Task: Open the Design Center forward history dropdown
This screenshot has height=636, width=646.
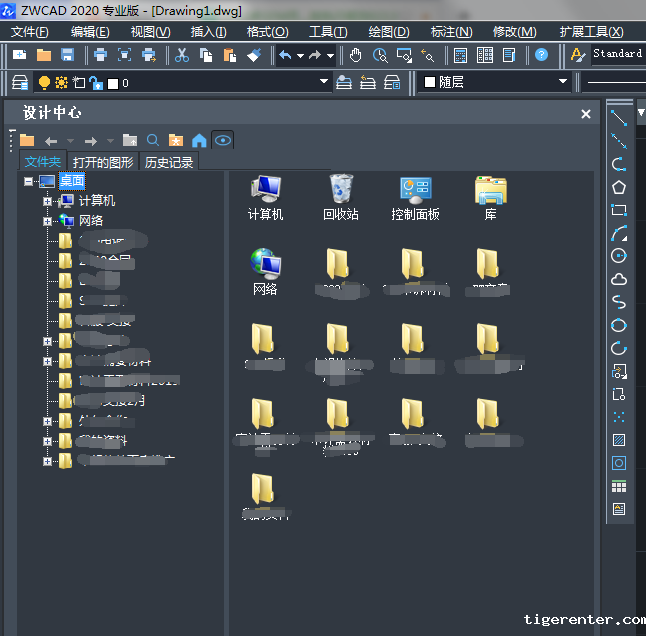Action: click(x=110, y=141)
